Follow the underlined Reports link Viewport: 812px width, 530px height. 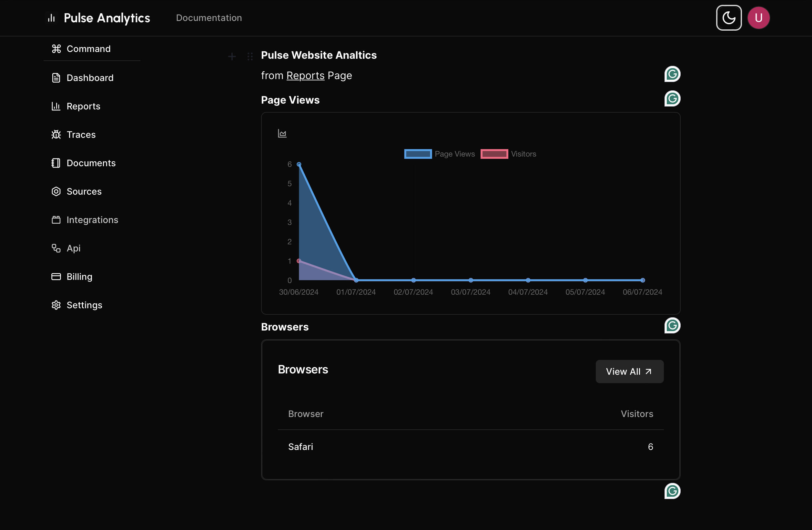point(305,76)
